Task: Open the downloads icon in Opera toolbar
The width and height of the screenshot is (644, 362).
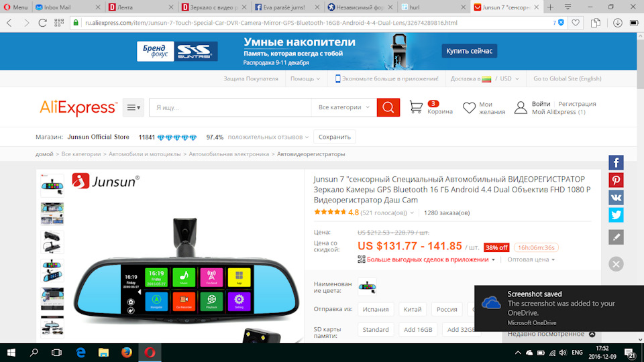Action: [x=617, y=23]
